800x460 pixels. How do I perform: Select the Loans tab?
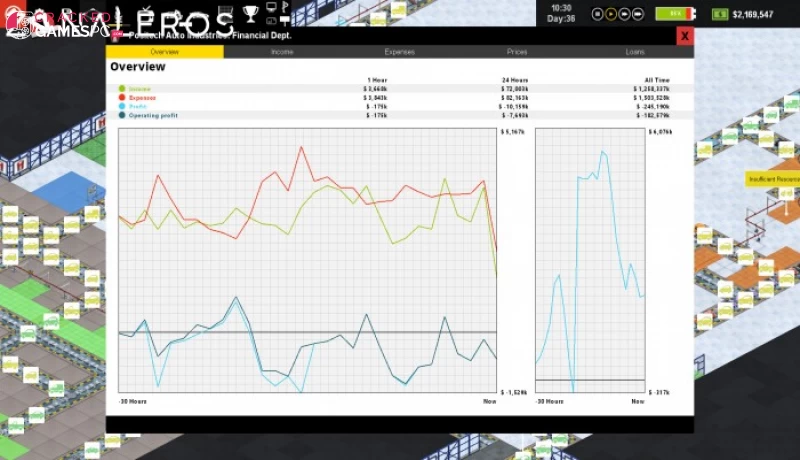[x=634, y=51]
